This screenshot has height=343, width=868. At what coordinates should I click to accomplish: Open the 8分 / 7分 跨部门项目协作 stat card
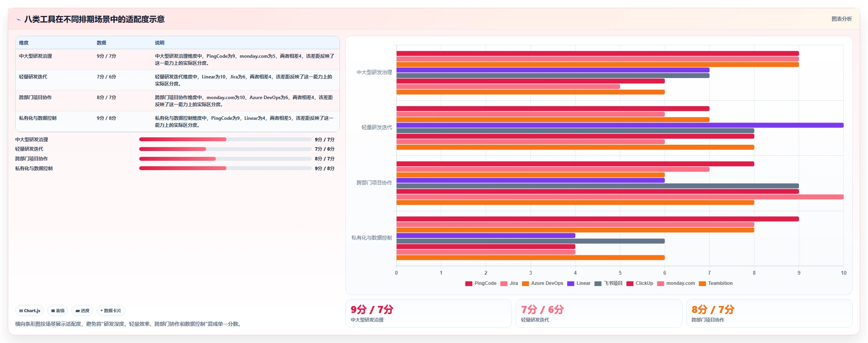coord(769,313)
